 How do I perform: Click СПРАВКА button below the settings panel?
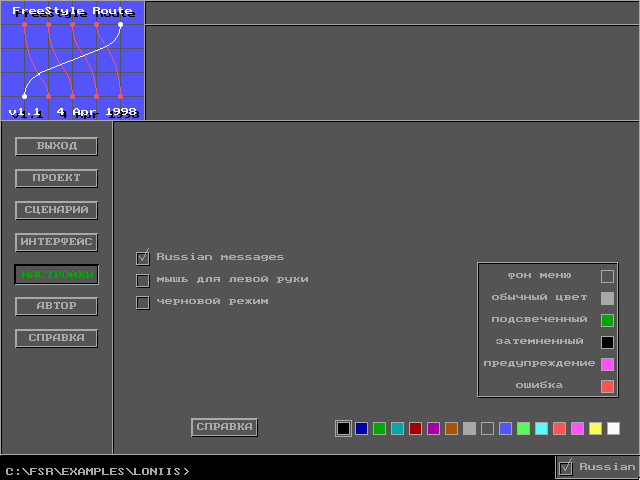coord(224,427)
